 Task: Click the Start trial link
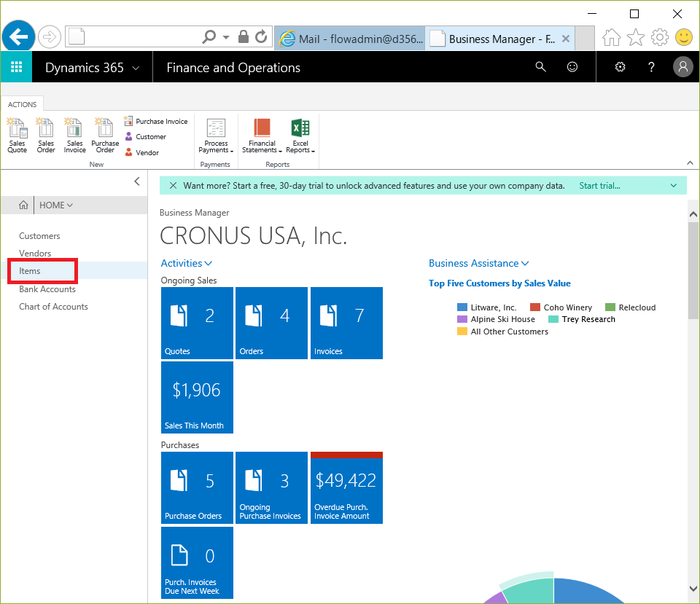(599, 186)
